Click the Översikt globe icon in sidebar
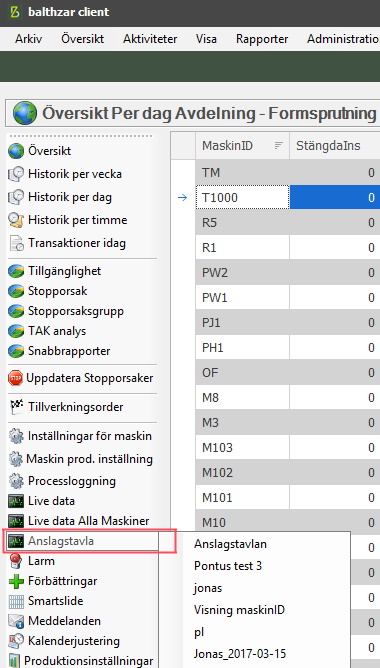The image size is (380, 668). [x=16, y=151]
